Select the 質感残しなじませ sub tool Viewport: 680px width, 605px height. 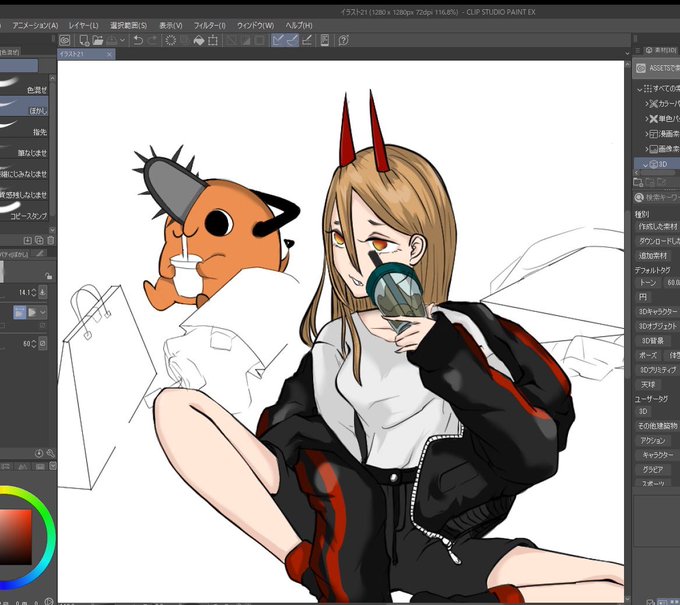[24, 190]
